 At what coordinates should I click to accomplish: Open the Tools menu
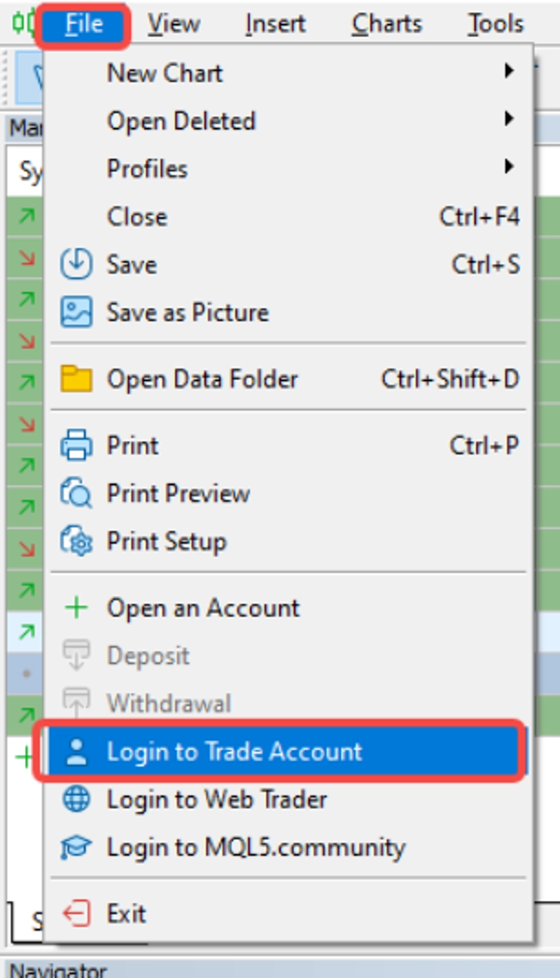coord(496,24)
